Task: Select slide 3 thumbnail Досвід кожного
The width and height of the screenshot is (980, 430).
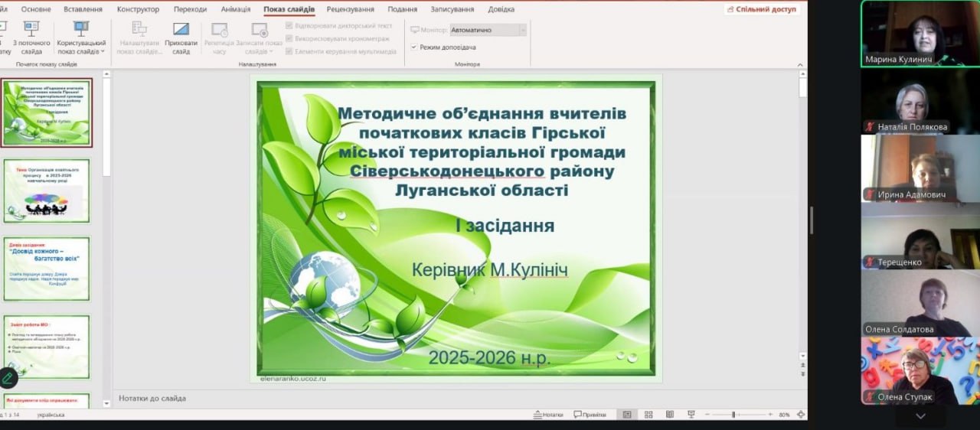Action: pos(47,269)
